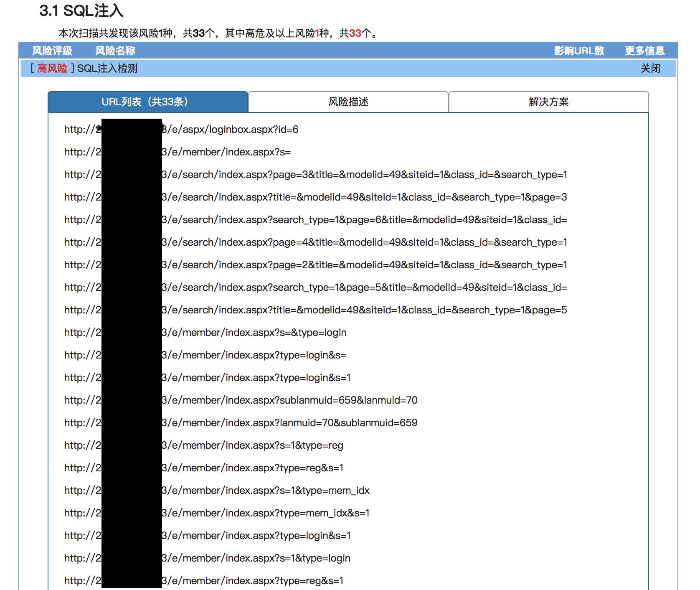Click search URL starting with page=2&title=
The height and width of the screenshot is (590, 700).
click(364, 265)
